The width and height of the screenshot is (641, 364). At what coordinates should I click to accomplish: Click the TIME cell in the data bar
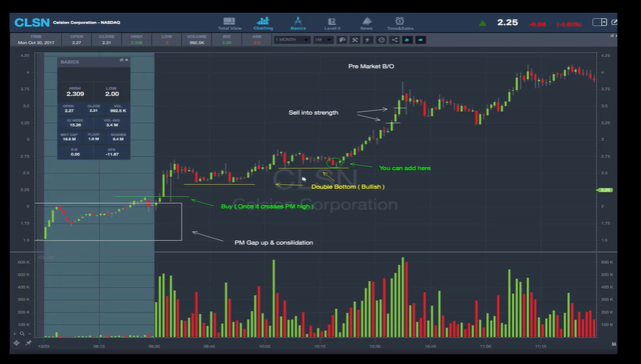[x=36, y=39]
